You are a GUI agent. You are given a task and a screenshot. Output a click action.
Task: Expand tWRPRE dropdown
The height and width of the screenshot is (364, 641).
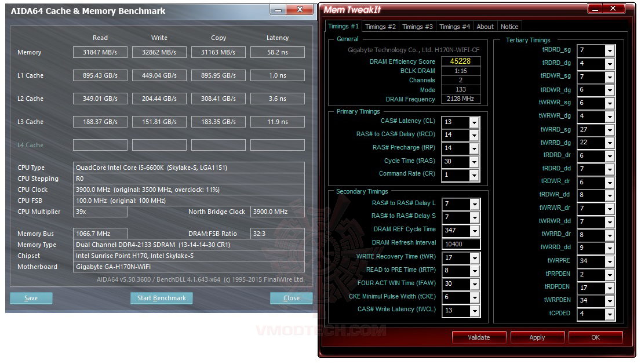click(x=610, y=262)
